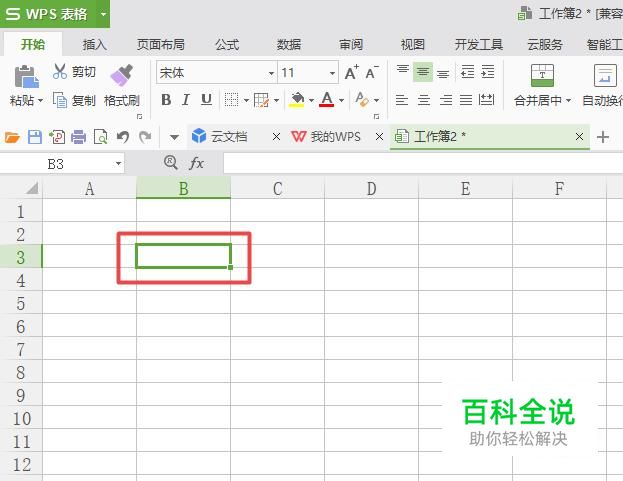Open print preview icon
The width and height of the screenshot is (623, 481).
click(101, 137)
